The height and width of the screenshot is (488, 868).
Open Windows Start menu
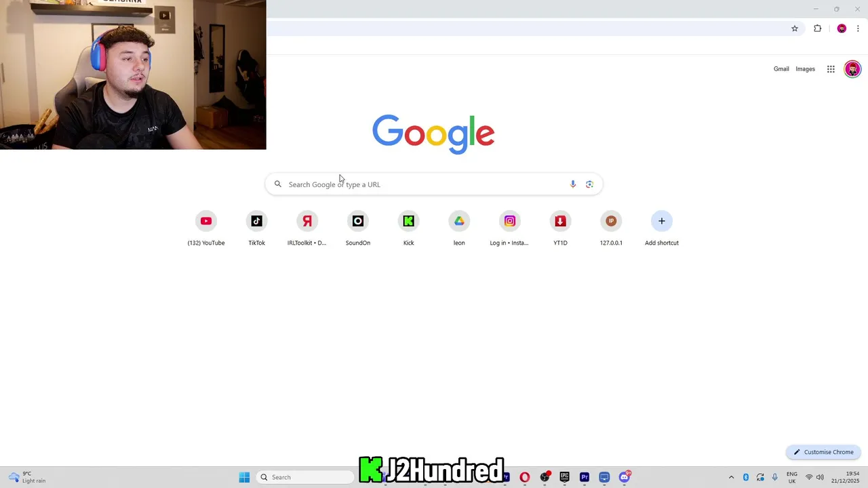click(244, 477)
